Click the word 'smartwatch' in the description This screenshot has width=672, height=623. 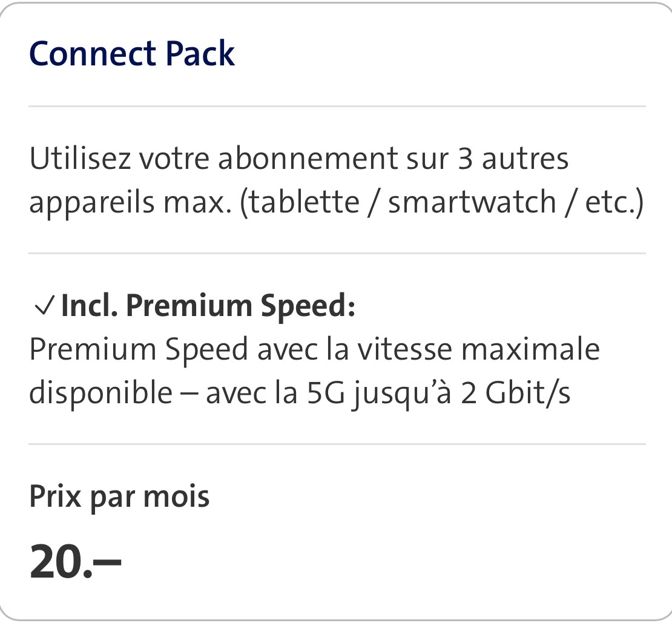click(x=472, y=202)
